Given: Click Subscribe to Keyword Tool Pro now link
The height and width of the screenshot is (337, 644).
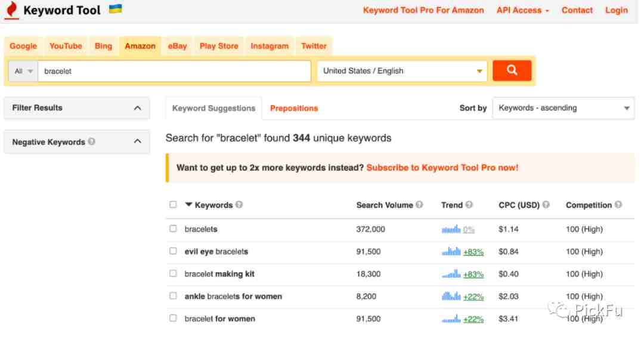Looking at the screenshot, I should click(442, 168).
